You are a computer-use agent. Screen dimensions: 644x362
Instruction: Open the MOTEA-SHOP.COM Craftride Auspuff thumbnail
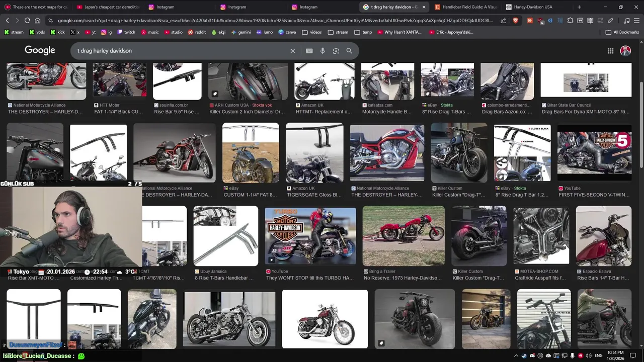click(x=541, y=236)
